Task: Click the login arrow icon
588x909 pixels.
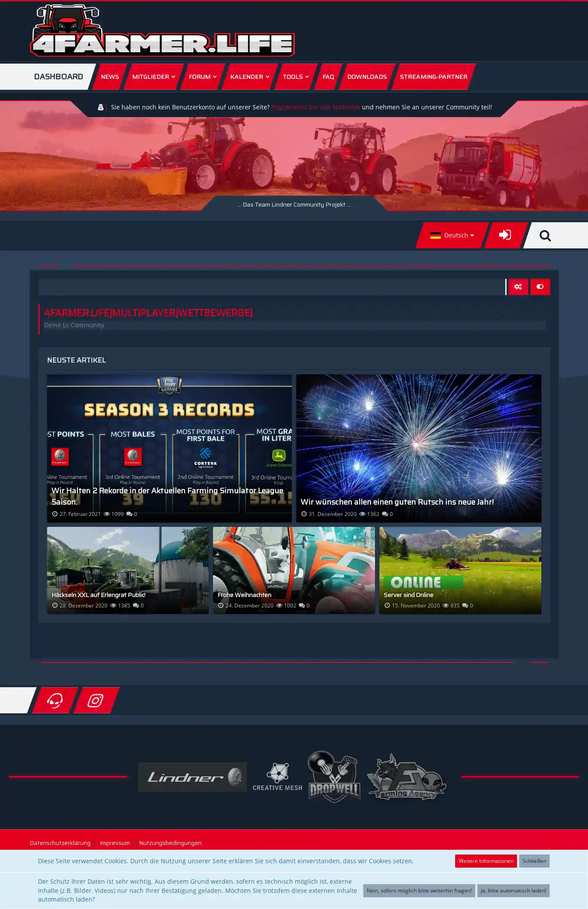Action: click(505, 235)
